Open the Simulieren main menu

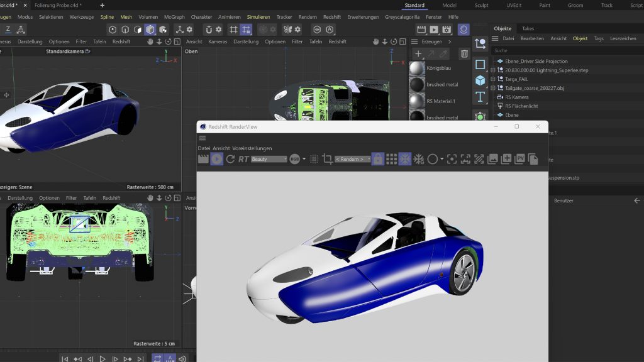pos(258,17)
